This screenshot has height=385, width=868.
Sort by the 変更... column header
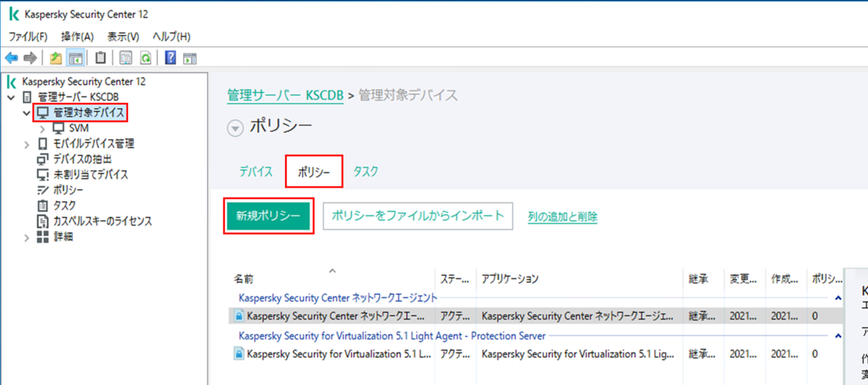click(744, 279)
